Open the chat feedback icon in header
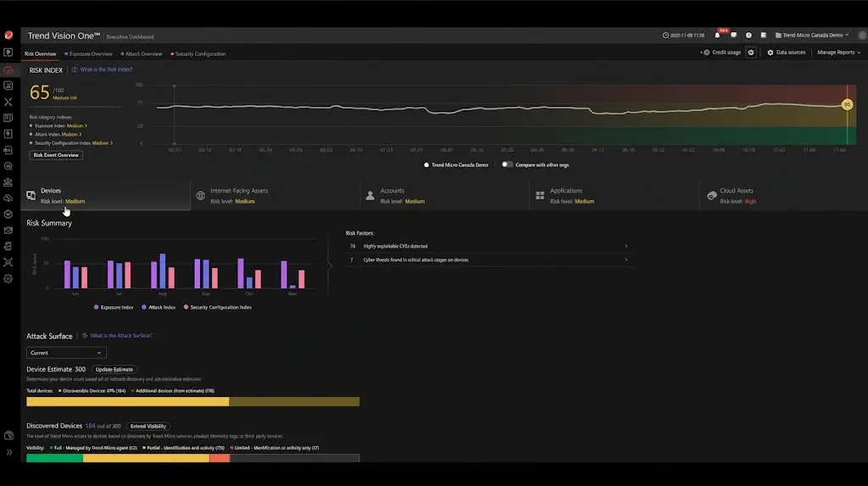Image resolution: width=868 pixels, height=486 pixels. pyautogui.click(x=733, y=35)
